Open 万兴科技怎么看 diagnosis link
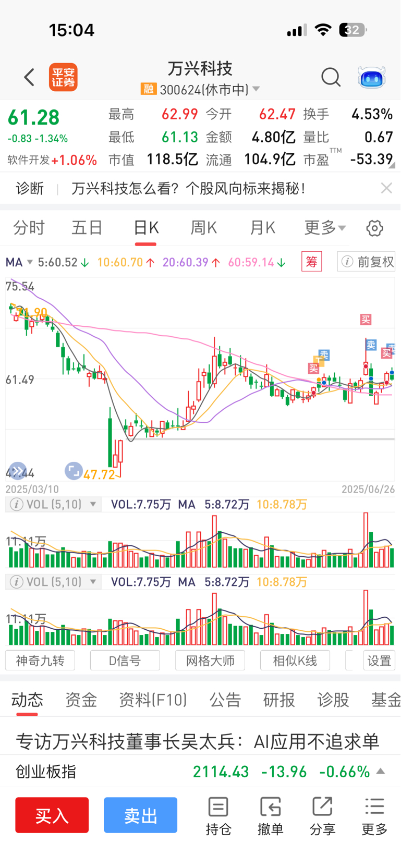Screen dimensions: 401x868 pyautogui.click(x=189, y=188)
